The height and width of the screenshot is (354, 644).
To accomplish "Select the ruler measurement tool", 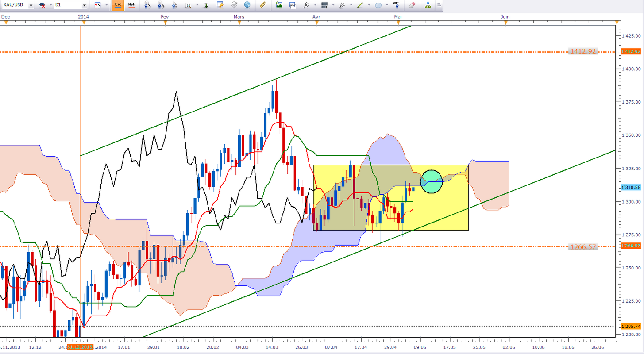I will [263, 5].
